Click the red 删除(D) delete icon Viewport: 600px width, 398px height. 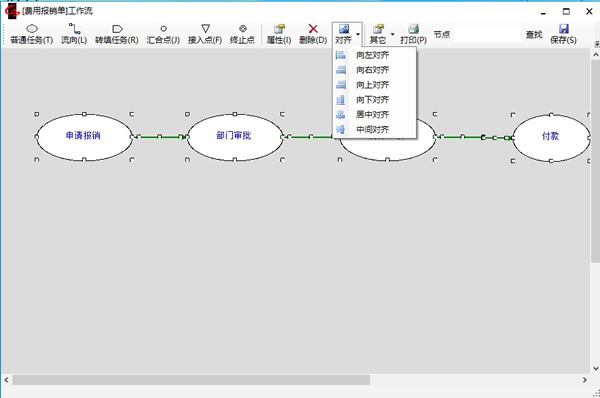click(313, 29)
